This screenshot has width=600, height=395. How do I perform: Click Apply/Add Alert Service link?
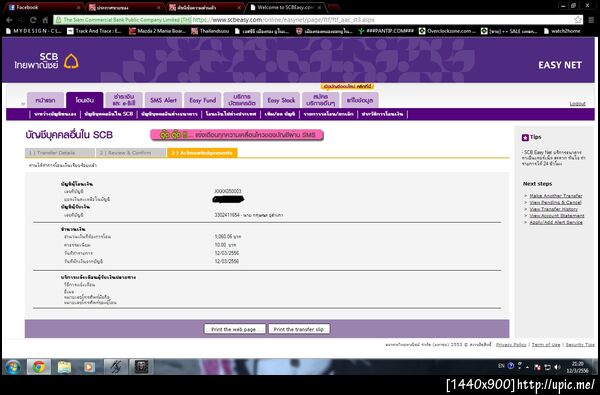coord(556,222)
